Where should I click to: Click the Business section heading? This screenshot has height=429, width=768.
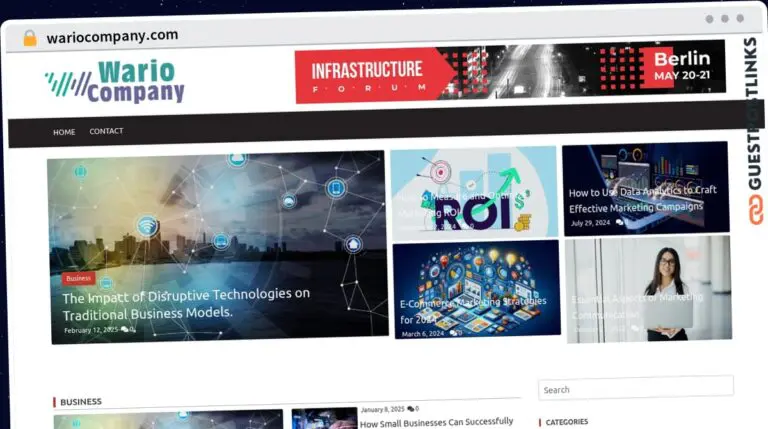[x=81, y=402]
